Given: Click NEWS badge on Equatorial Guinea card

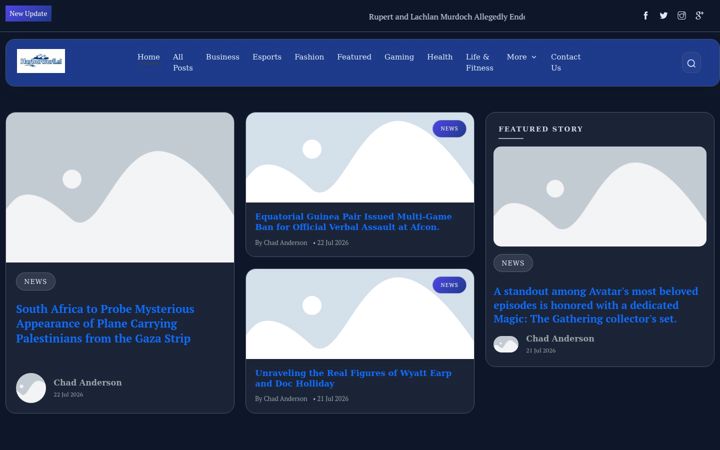Looking at the screenshot, I should (x=449, y=129).
